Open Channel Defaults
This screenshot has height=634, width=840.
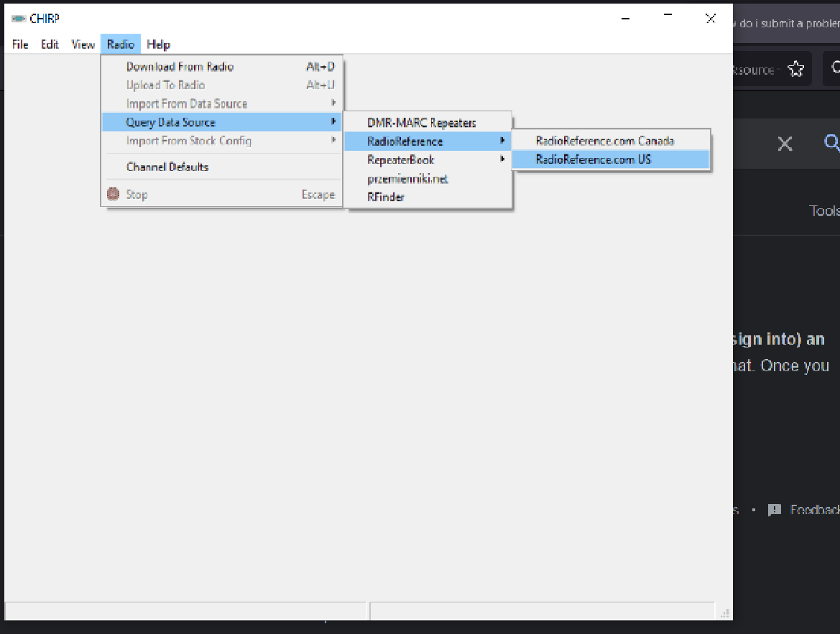222,167
